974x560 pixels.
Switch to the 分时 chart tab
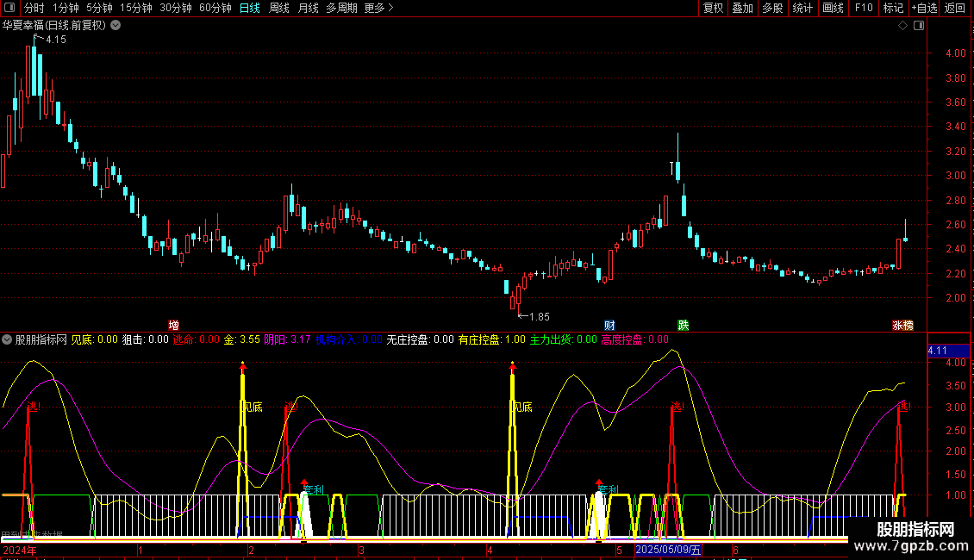click(34, 9)
